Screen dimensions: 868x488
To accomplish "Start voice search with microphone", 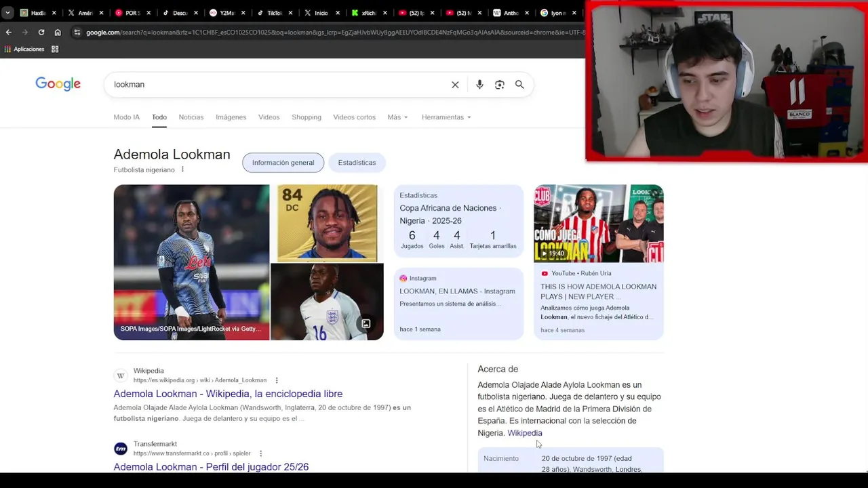I will [x=479, y=85].
